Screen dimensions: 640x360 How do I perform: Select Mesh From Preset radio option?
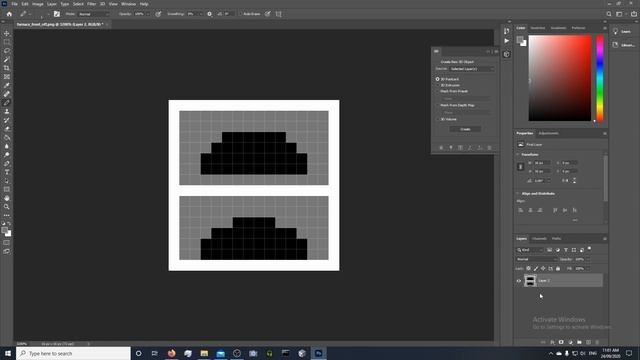438,91
